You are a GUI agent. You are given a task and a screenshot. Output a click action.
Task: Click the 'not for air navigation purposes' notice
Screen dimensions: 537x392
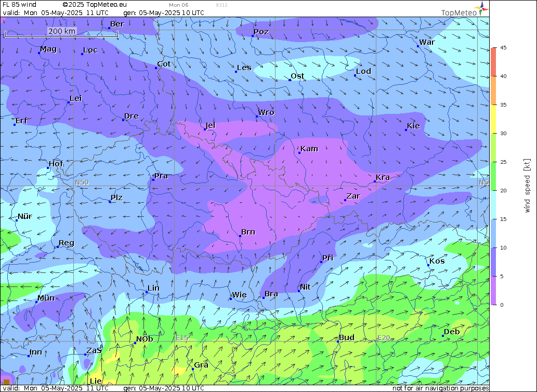coord(440,388)
